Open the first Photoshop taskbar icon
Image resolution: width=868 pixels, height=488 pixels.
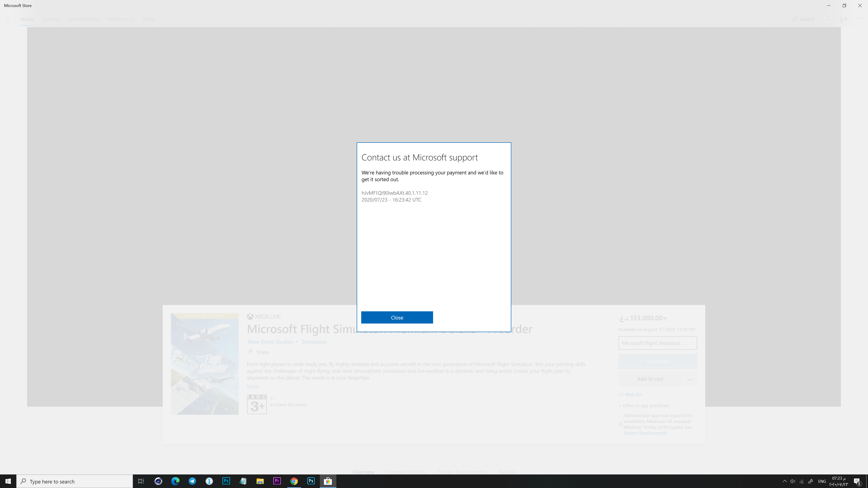(226, 481)
